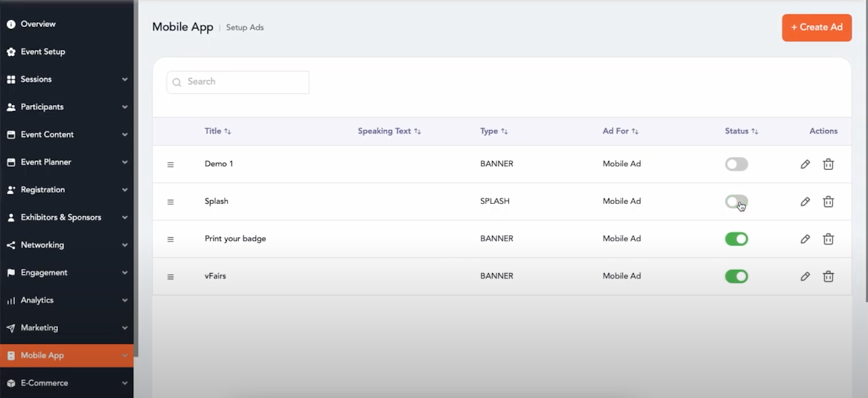Sort the table by Speaking Text header

[389, 131]
